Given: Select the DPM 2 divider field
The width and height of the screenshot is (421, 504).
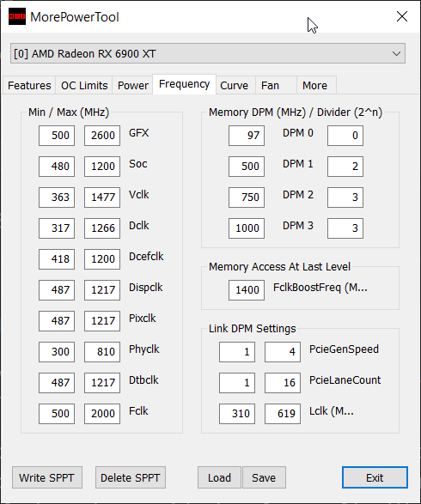Looking at the screenshot, I should click(x=345, y=197).
